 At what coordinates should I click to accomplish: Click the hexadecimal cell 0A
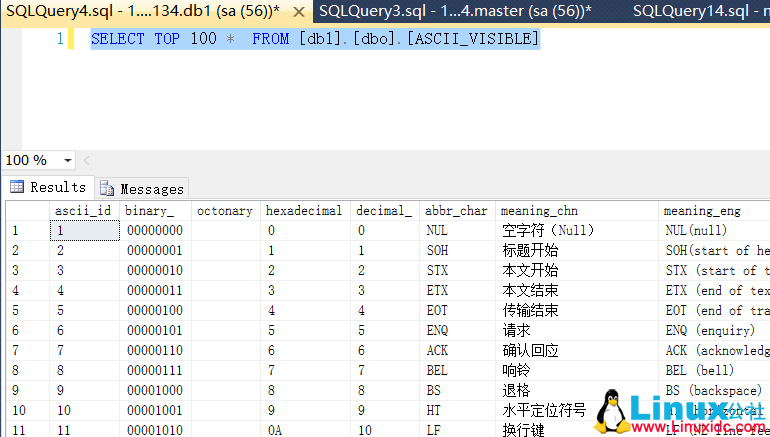click(x=305, y=430)
